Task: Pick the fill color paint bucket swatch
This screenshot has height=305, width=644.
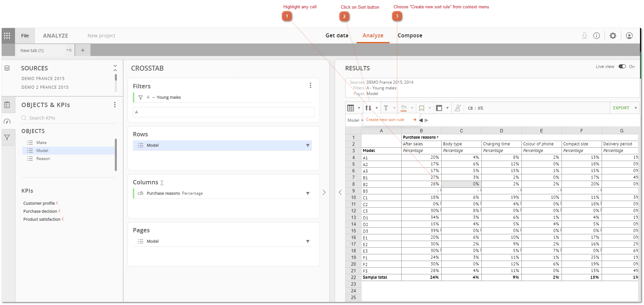Action: tap(404, 108)
